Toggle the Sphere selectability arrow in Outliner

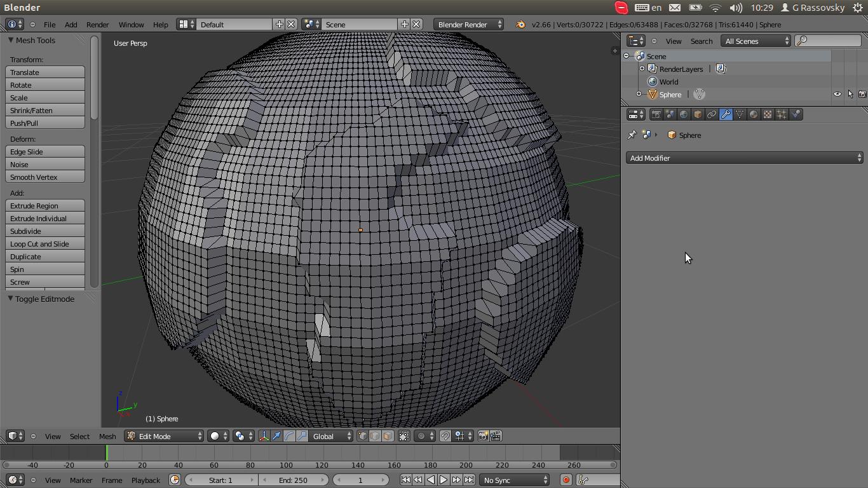point(851,94)
